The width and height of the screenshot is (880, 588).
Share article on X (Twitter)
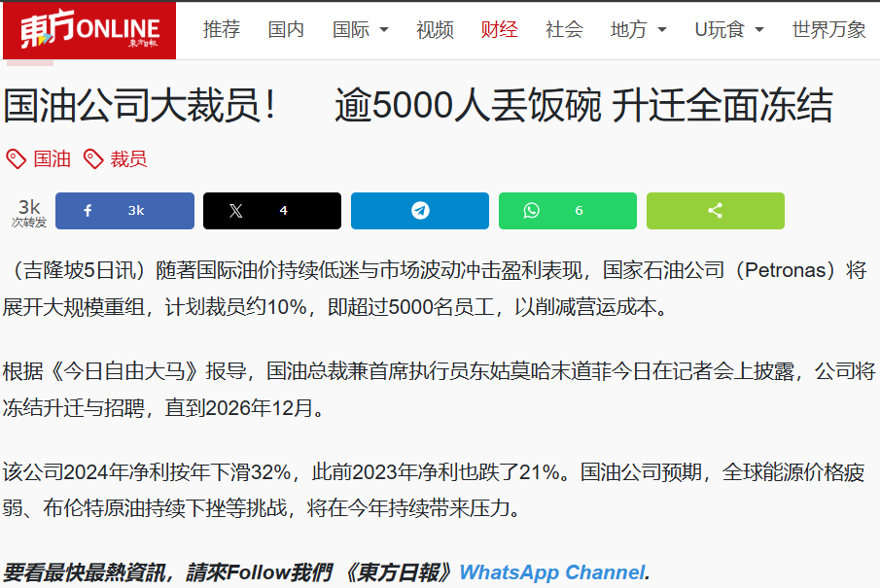[272, 211]
